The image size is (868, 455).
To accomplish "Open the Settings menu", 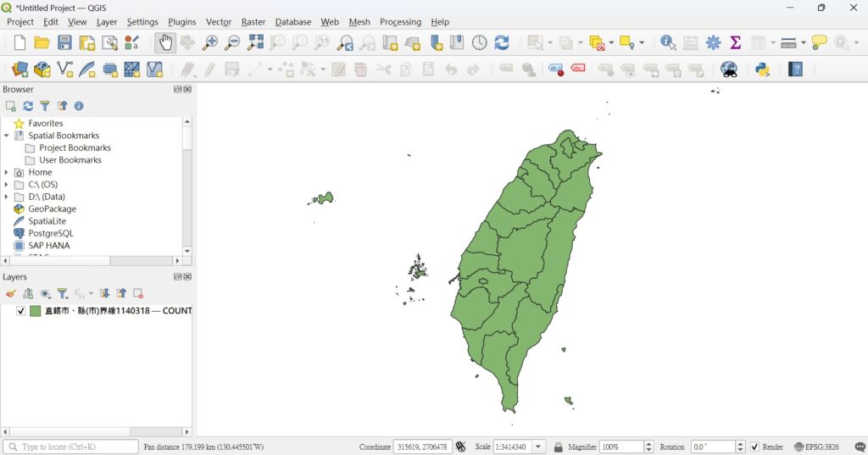I will click(x=142, y=22).
